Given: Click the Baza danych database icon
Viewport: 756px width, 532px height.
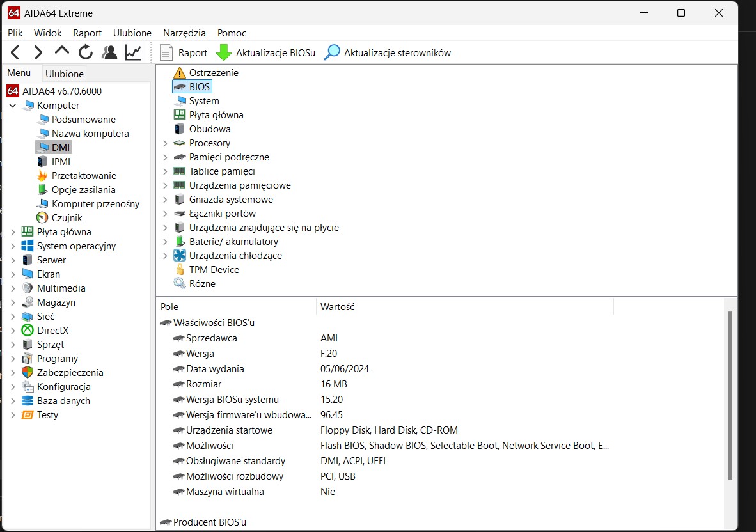Looking at the screenshot, I should point(28,400).
